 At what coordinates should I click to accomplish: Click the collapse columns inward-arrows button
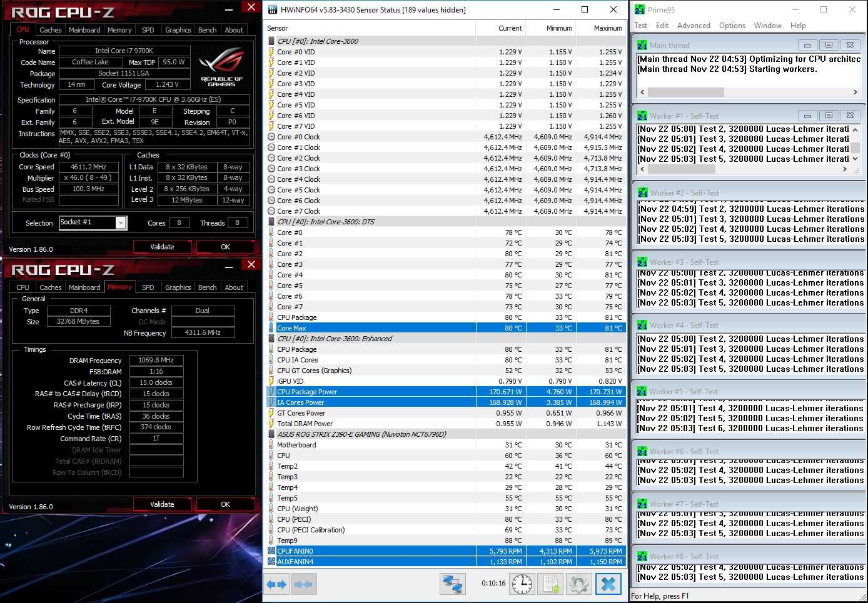point(303,584)
